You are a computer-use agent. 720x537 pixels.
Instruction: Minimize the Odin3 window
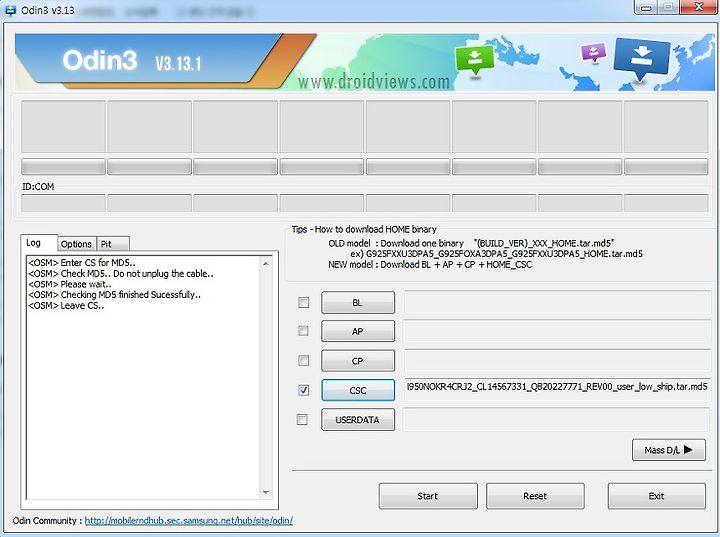(x=646, y=7)
